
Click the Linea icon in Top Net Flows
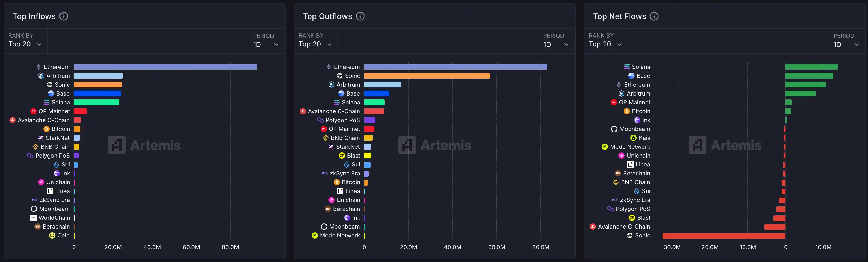click(x=630, y=165)
